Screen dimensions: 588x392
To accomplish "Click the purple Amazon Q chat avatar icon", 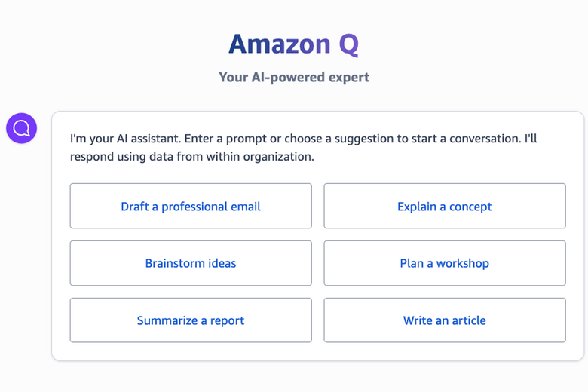I will pos(21,128).
